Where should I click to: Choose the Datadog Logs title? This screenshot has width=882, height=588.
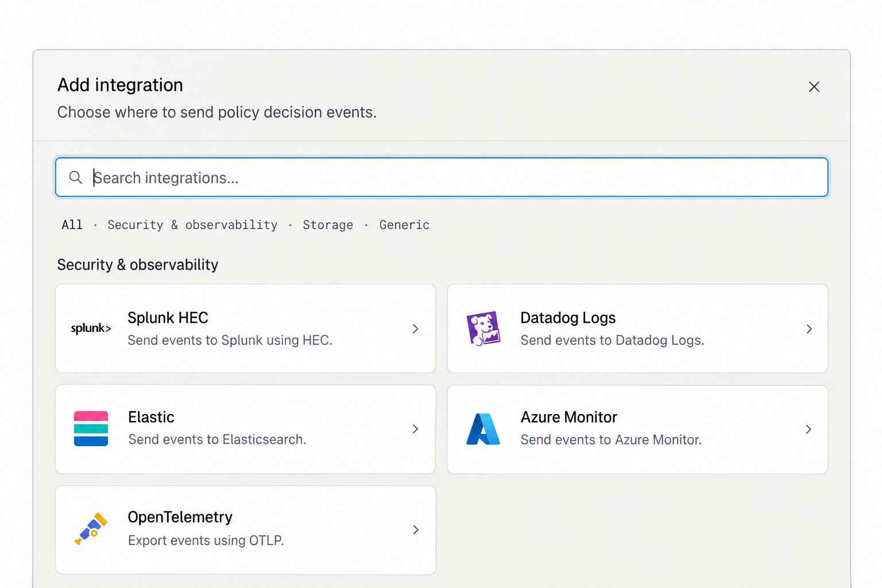tap(568, 318)
